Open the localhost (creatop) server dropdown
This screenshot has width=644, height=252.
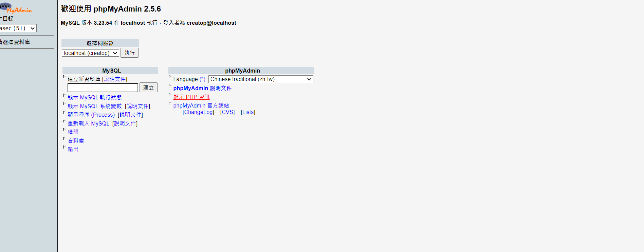tap(90, 53)
